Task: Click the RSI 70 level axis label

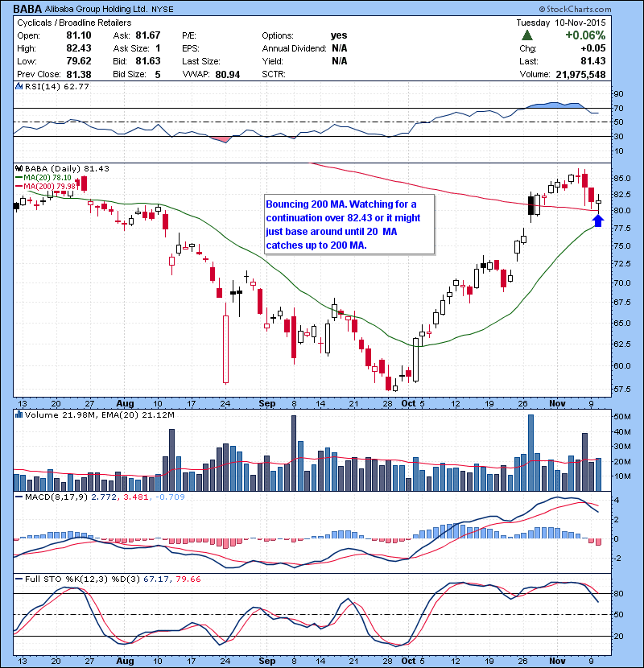Action: tap(618, 108)
